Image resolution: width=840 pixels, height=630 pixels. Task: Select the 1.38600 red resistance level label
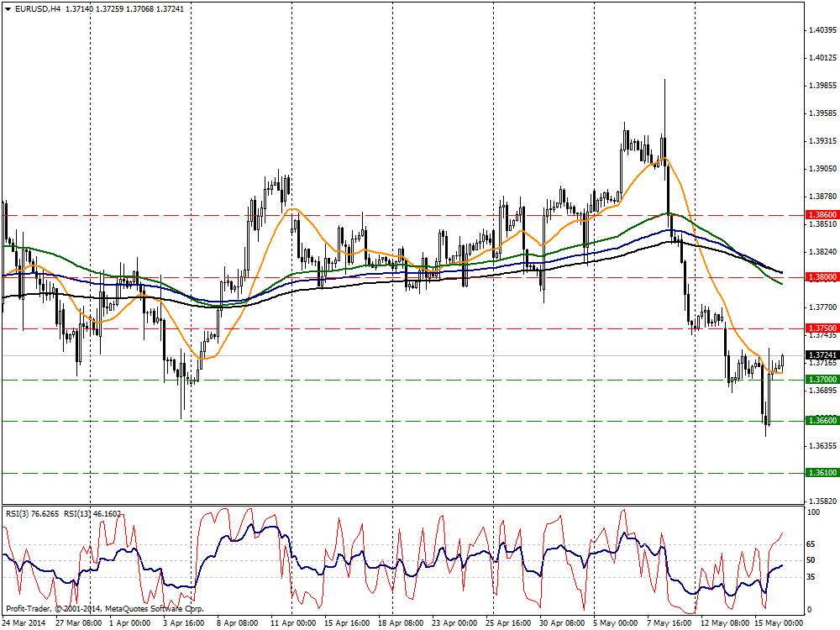(x=822, y=215)
